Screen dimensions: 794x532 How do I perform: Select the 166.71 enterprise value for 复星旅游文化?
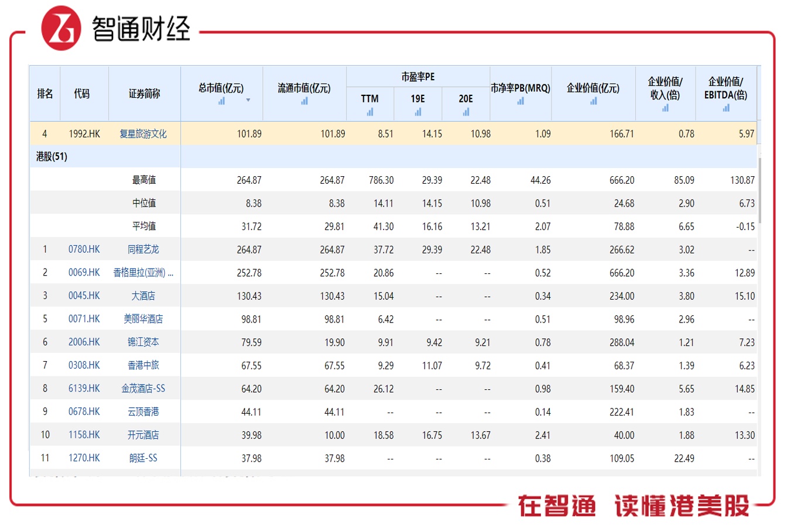click(622, 134)
